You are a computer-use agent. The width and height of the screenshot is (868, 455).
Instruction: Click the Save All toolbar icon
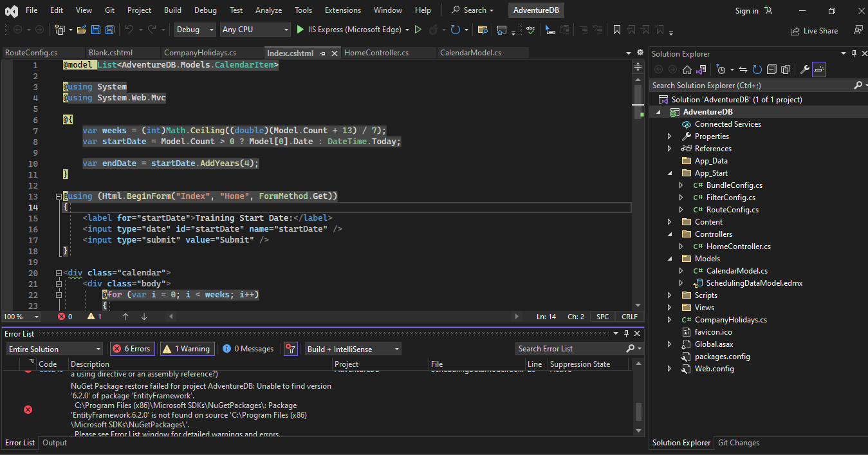click(109, 30)
